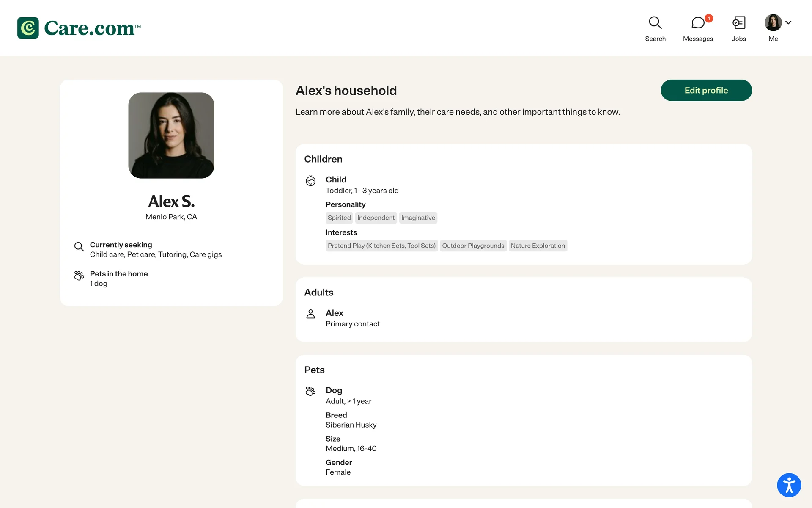Click the child face icon

310,181
